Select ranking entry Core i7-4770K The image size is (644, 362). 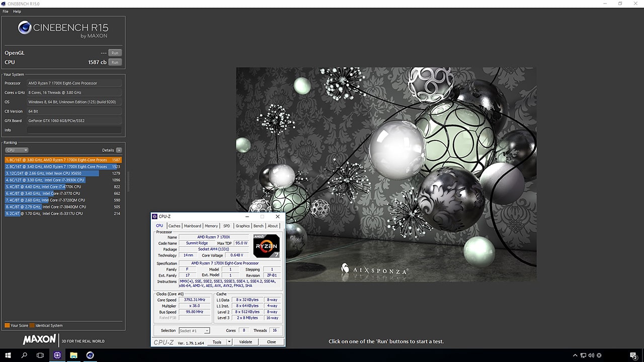coord(63,187)
